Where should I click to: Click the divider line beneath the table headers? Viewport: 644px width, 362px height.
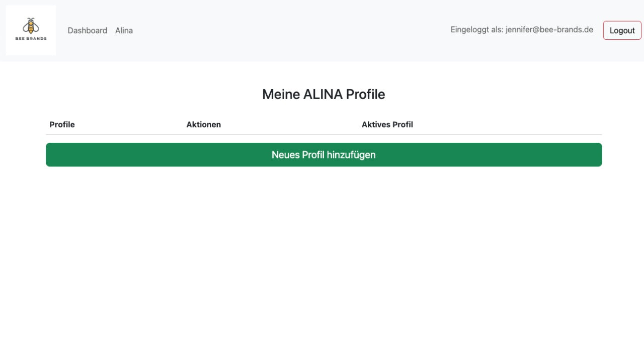tap(324, 134)
